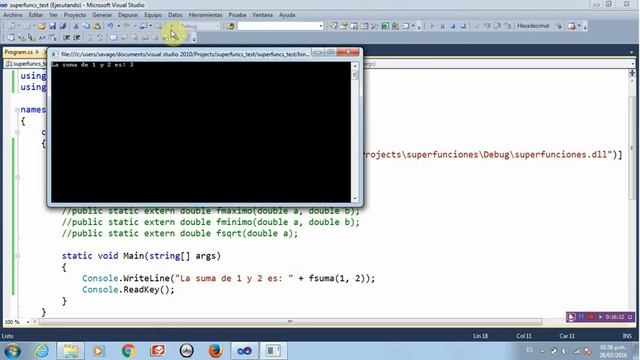Click the Redo arrow icon
The image size is (640, 360).
pyautogui.click(x=127, y=26)
